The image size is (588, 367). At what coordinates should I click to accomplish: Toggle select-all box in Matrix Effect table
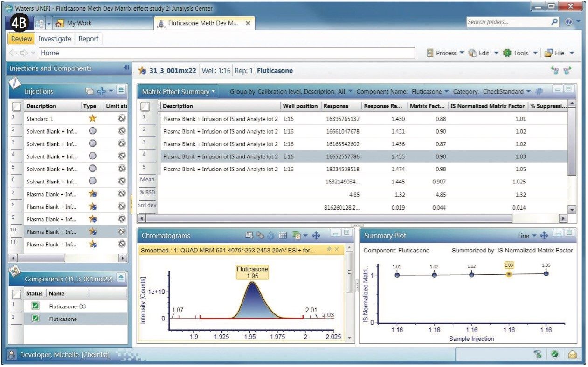tap(145, 106)
